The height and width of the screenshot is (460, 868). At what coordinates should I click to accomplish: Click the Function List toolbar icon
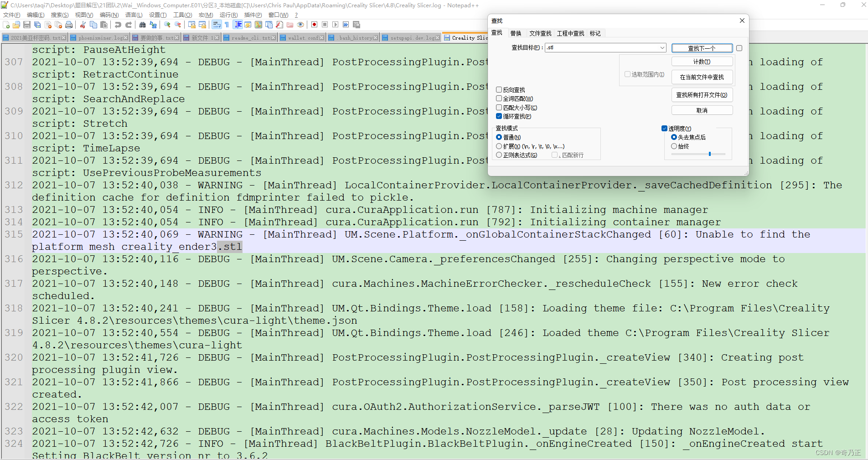(279, 25)
